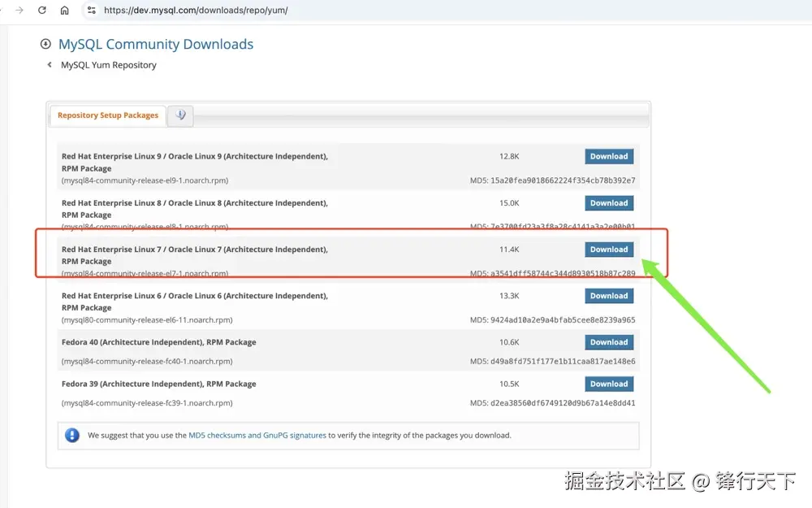The image size is (812, 508).
Task: Click the MD5 value for Fedora 39 package
Action: coord(563,403)
